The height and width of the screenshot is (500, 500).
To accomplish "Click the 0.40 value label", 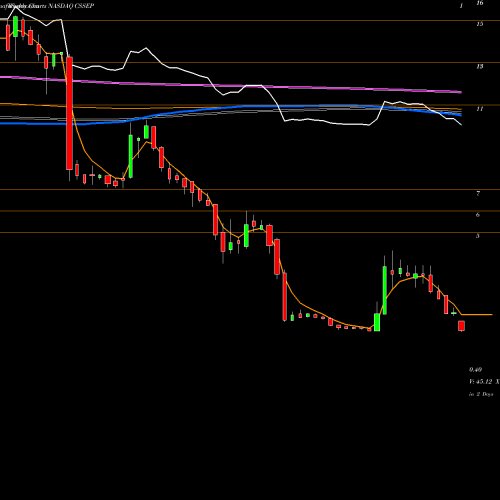I will [475, 370].
